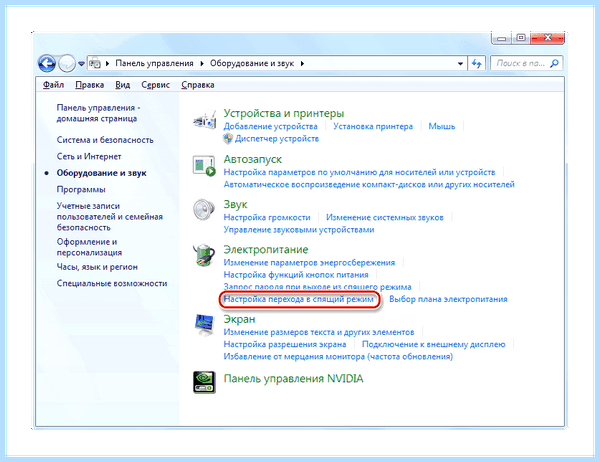Screen dimensions: 600x462
Task: Click the Экран monitor icon
Action: point(204,325)
